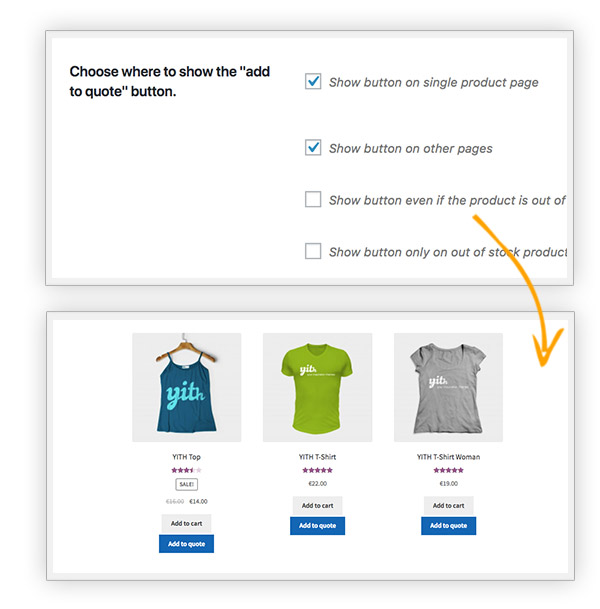Click the YITH T-Shirt Woman product title
Image resolution: width=600 pixels, height=609 pixels.
point(448,457)
